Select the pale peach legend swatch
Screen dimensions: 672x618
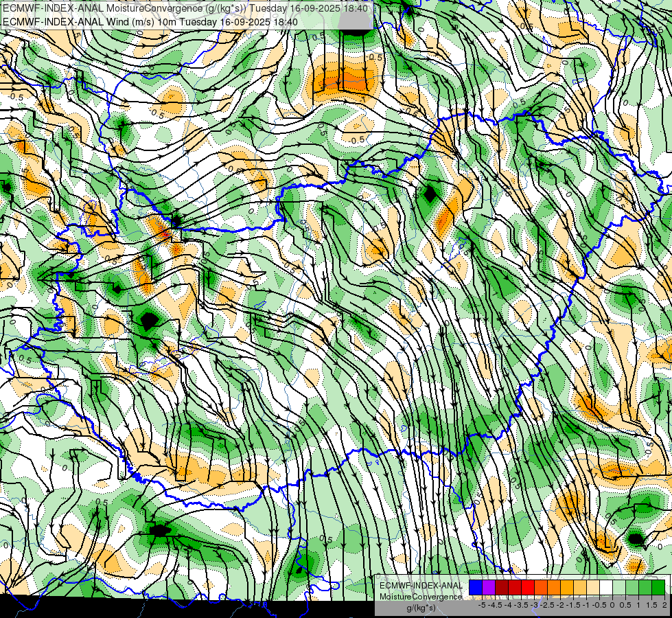click(x=593, y=587)
